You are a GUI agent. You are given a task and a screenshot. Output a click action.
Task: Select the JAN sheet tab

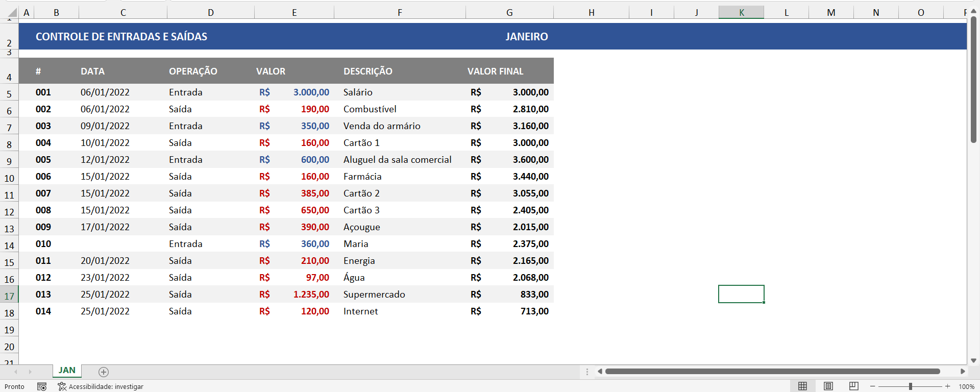[x=67, y=371]
